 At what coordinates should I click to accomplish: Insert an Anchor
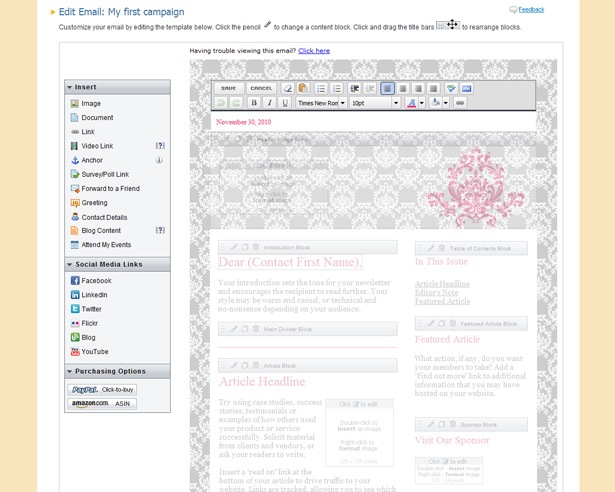coord(87,160)
